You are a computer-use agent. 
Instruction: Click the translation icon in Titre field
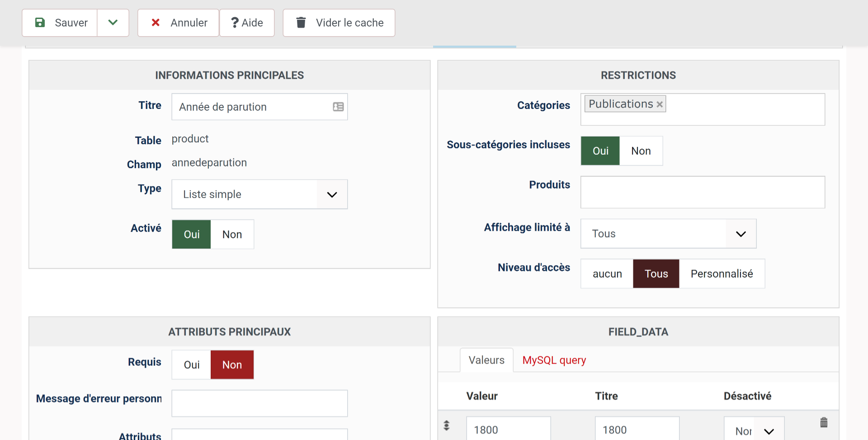[x=338, y=107]
